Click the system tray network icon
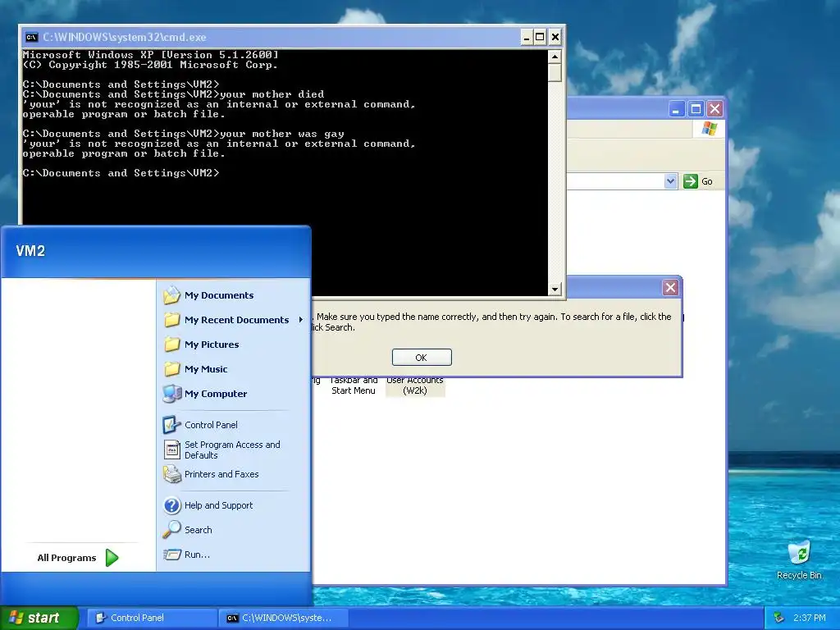 click(x=779, y=618)
